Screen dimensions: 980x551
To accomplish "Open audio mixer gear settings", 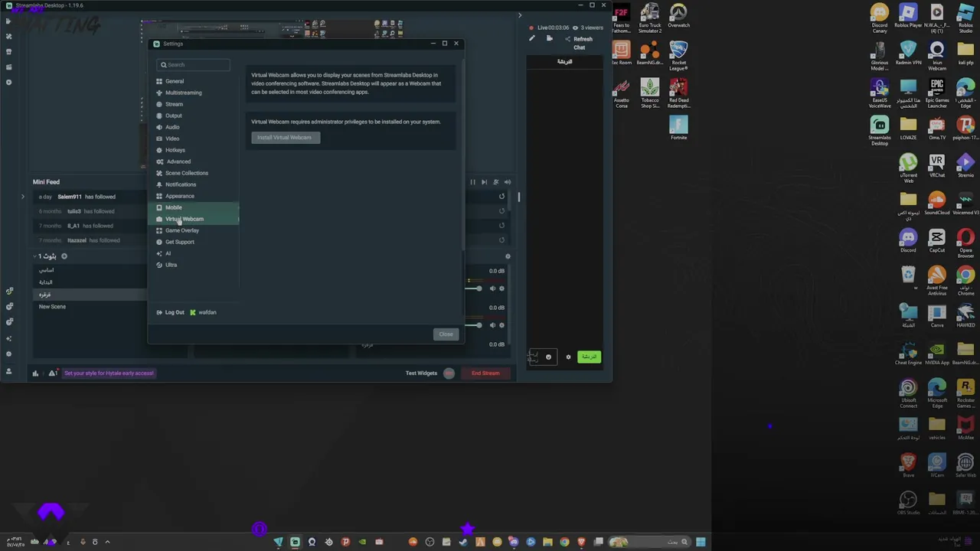I will click(508, 256).
